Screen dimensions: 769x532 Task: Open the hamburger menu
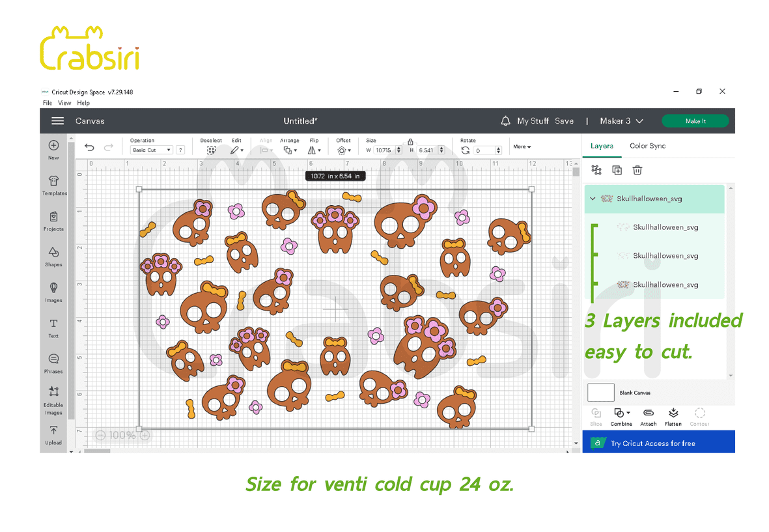(57, 121)
